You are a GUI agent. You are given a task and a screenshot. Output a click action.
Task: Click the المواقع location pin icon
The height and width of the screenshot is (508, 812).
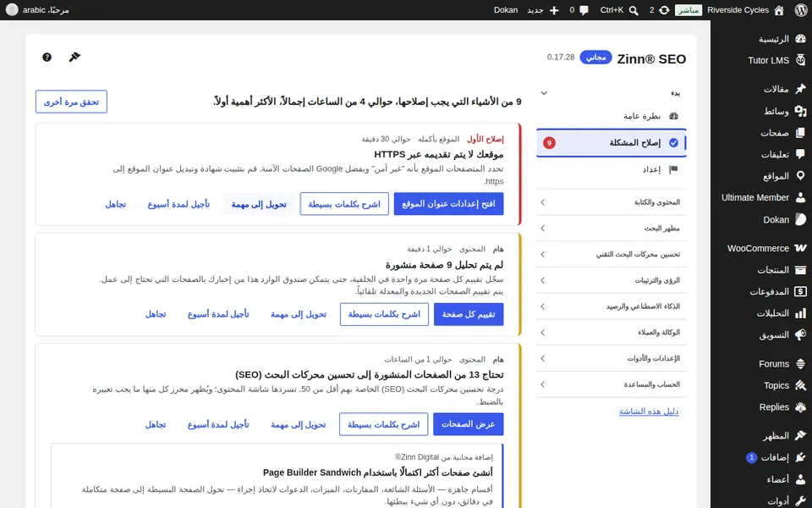point(800,176)
